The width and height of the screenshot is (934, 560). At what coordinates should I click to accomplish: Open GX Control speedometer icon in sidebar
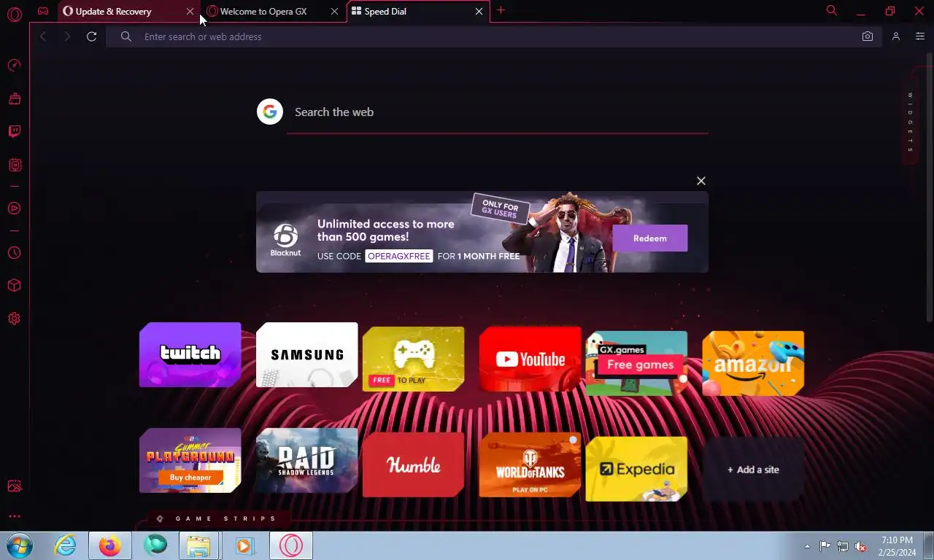pyautogui.click(x=14, y=66)
